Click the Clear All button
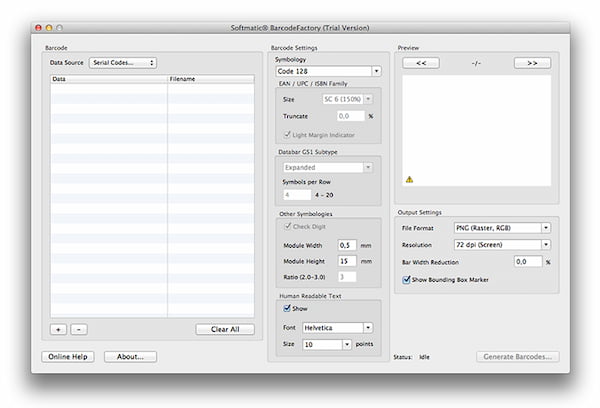The width and height of the screenshot is (600, 408). pos(225,330)
